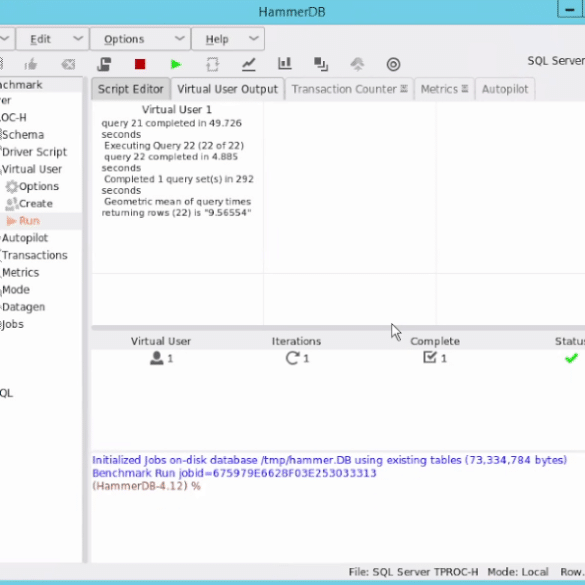
Task: Open the Edit menu dropdown
Action: point(52,38)
